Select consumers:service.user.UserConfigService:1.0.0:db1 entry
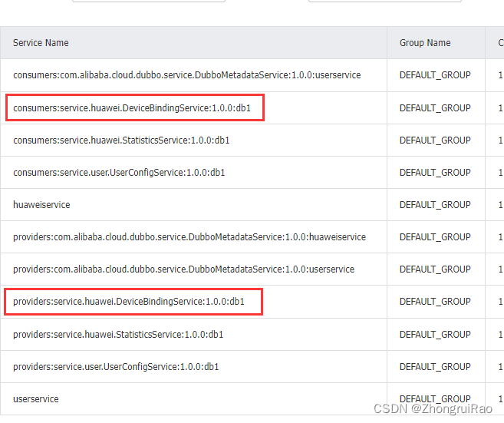This screenshot has width=504, height=423. tap(119, 173)
